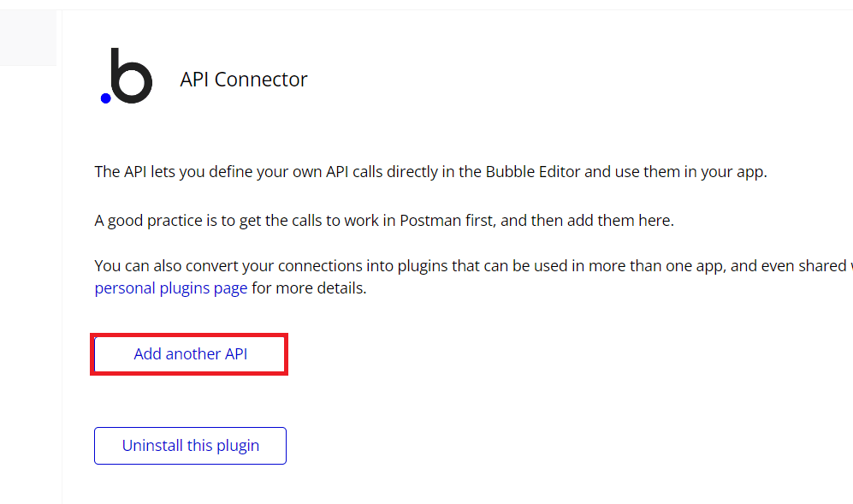The image size is (853, 504).
Task: Follow the blue hyperlink in the description
Action: pos(170,288)
